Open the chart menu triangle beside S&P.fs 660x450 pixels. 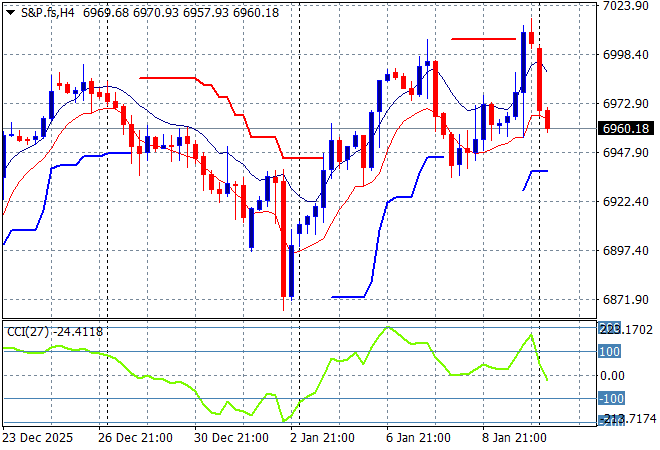pos(10,13)
